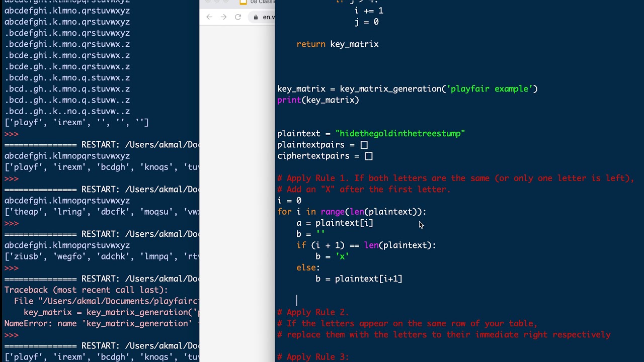Click the 'a = plaintext[i]' line
This screenshot has height=362, width=644.
pyautogui.click(x=335, y=223)
